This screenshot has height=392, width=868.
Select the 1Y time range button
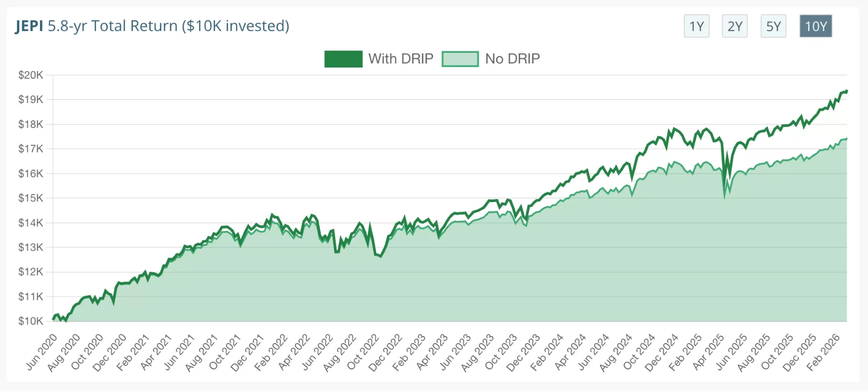coord(696,26)
